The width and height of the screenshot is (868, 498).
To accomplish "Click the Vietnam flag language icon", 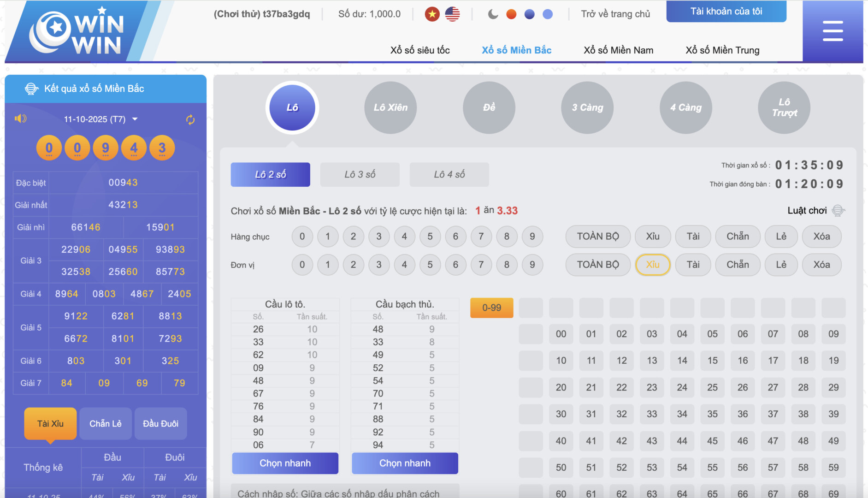I will [x=432, y=14].
